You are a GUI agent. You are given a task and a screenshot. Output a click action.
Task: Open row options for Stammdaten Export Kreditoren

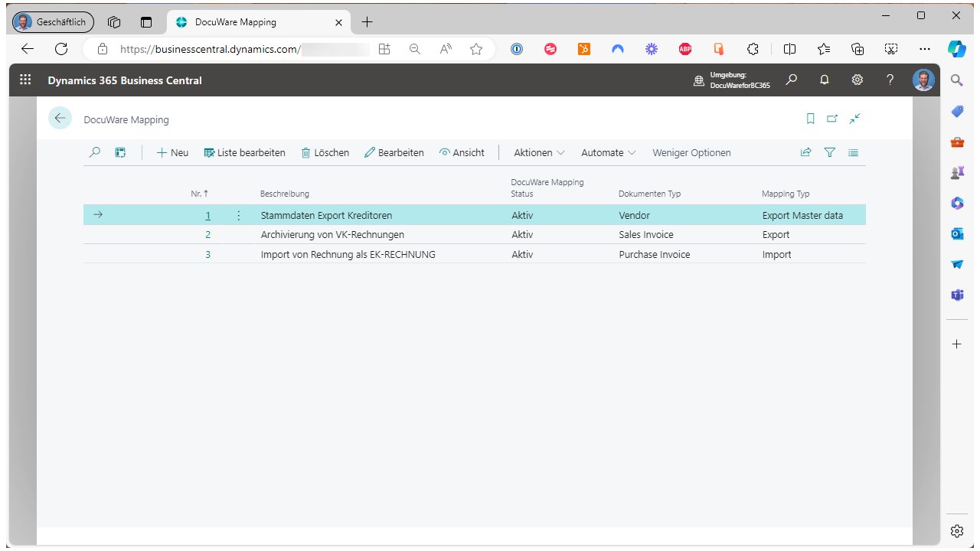[238, 215]
